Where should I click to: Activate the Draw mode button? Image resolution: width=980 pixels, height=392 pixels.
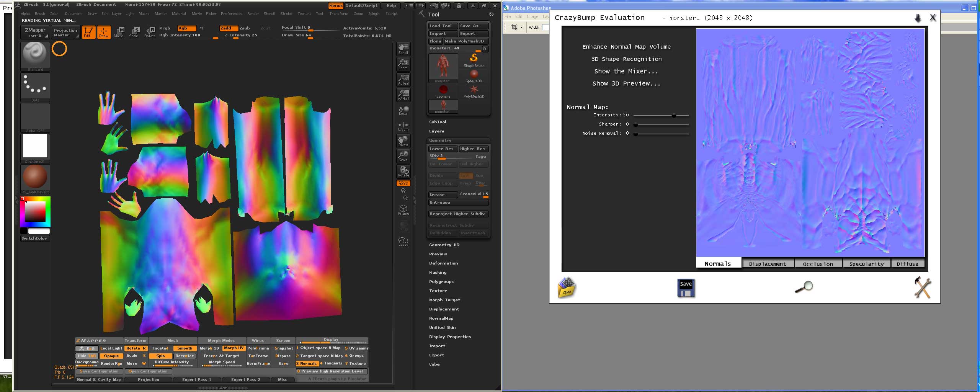(x=104, y=32)
